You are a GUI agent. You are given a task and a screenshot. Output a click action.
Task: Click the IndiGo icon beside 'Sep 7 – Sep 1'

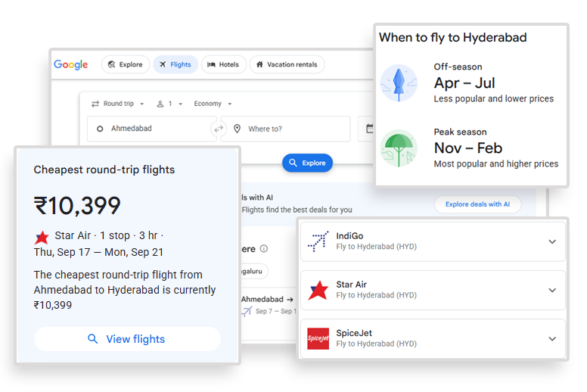tap(247, 312)
